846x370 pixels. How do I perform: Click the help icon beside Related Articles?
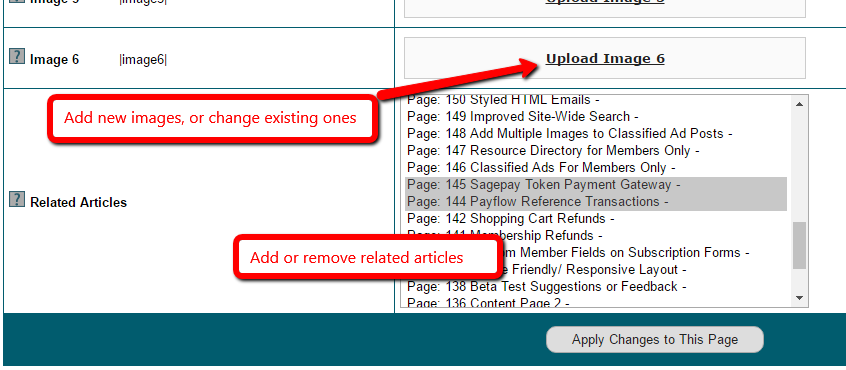(x=17, y=199)
